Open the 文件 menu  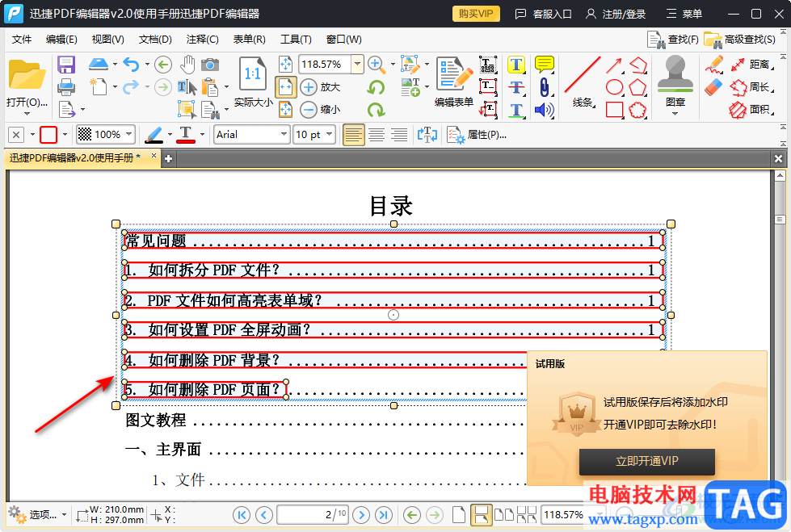click(22, 40)
